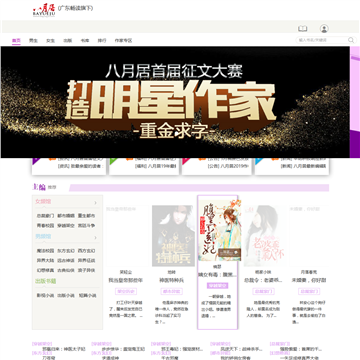Click the search magnifier icon

pos(351,40)
